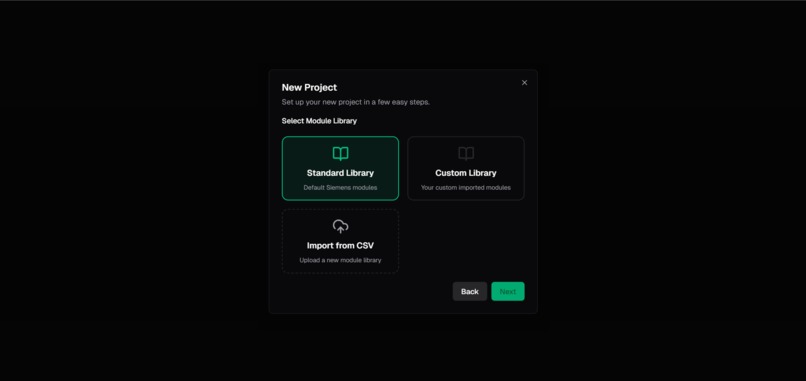
Task: Click the 'Select Module Library' heading
Action: click(x=319, y=121)
